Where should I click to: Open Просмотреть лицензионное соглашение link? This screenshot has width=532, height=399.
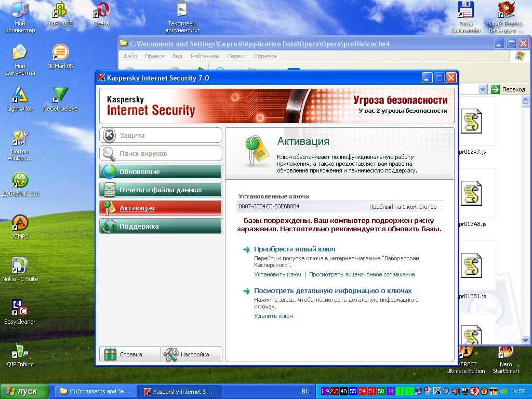[362, 274]
